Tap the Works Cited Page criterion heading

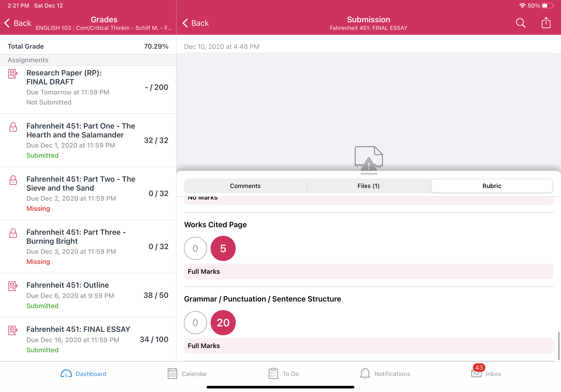pyautogui.click(x=215, y=225)
